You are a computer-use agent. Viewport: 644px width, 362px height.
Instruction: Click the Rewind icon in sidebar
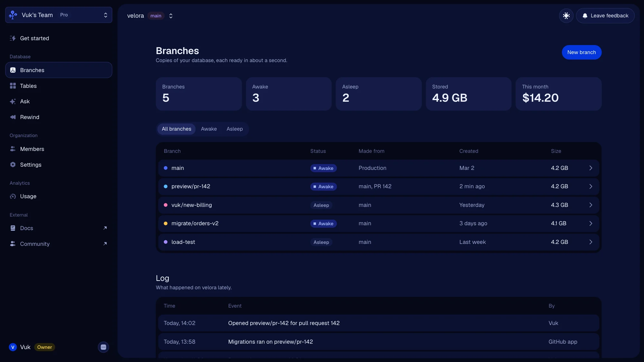tap(13, 117)
